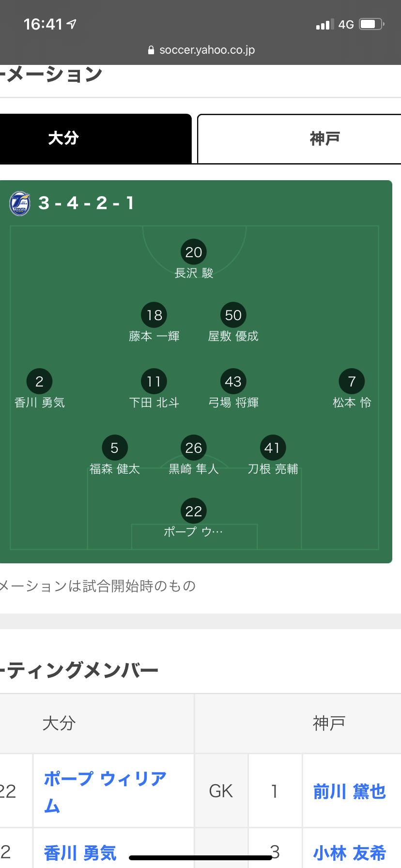Tap player number 43 弓場 将輝
This screenshot has width=401, height=868.
tap(233, 389)
